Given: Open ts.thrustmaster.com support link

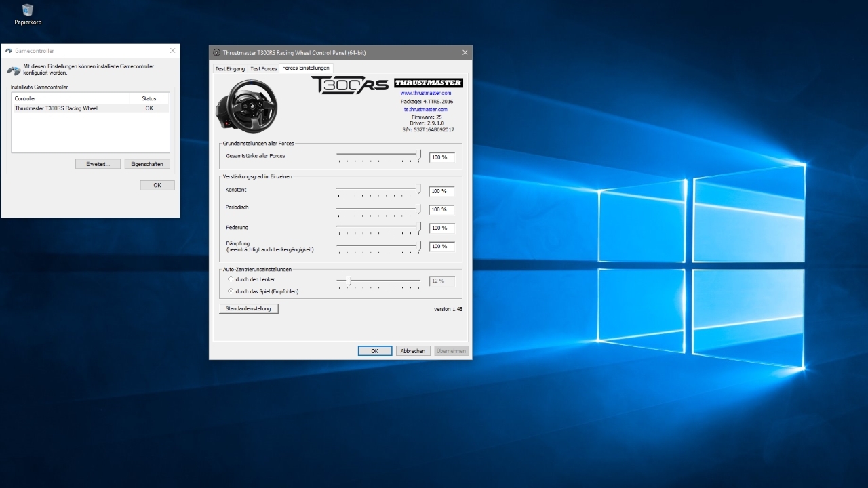Looking at the screenshot, I should 426,109.
